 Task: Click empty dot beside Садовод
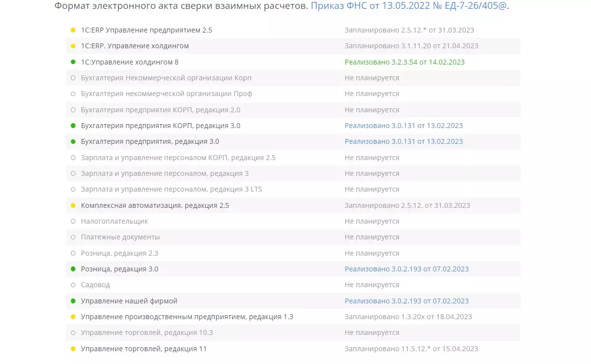click(x=73, y=285)
